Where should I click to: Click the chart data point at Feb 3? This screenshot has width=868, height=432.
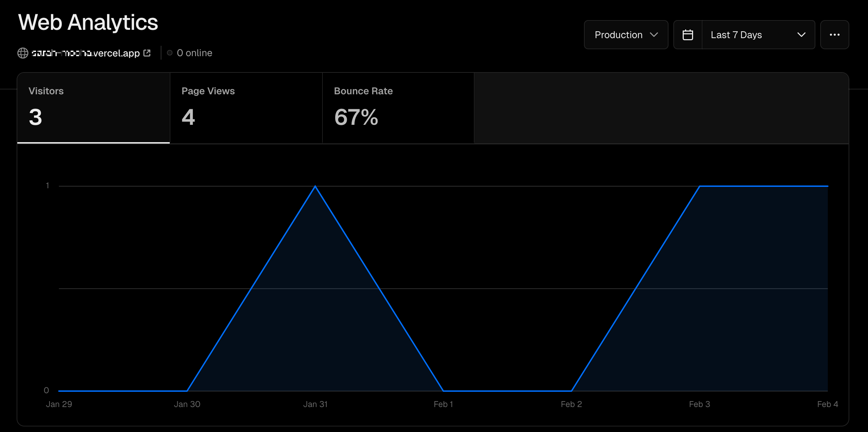[700, 186]
